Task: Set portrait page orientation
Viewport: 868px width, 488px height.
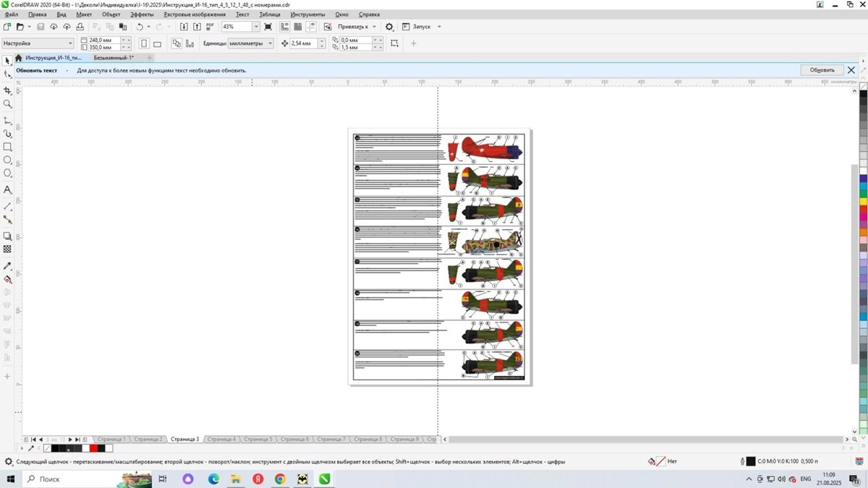Action: point(144,43)
